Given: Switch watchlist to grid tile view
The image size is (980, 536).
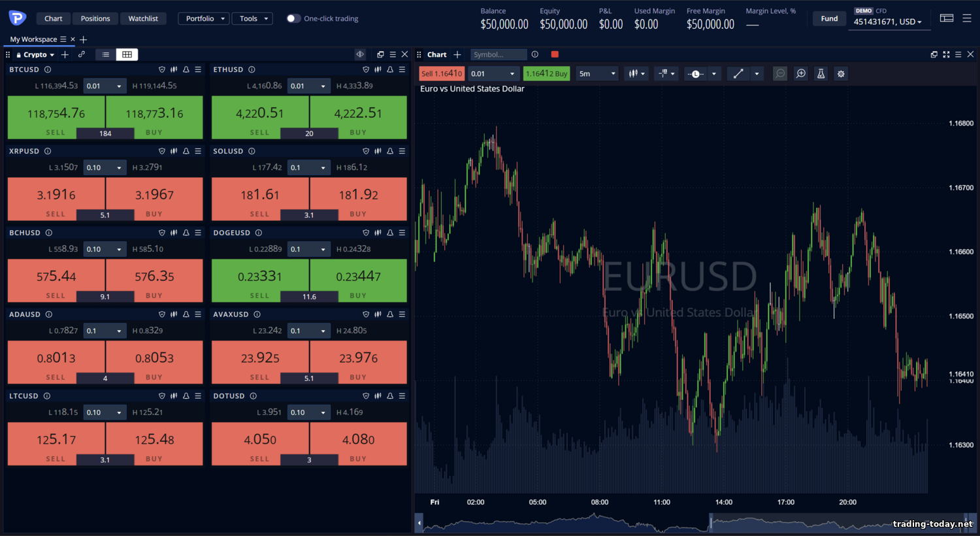Looking at the screenshot, I should pos(127,54).
